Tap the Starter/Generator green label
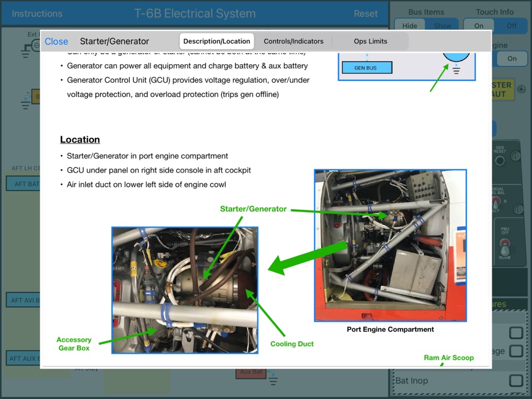The width and height of the screenshot is (532, 399). pyautogui.click(x=253, y=209)
